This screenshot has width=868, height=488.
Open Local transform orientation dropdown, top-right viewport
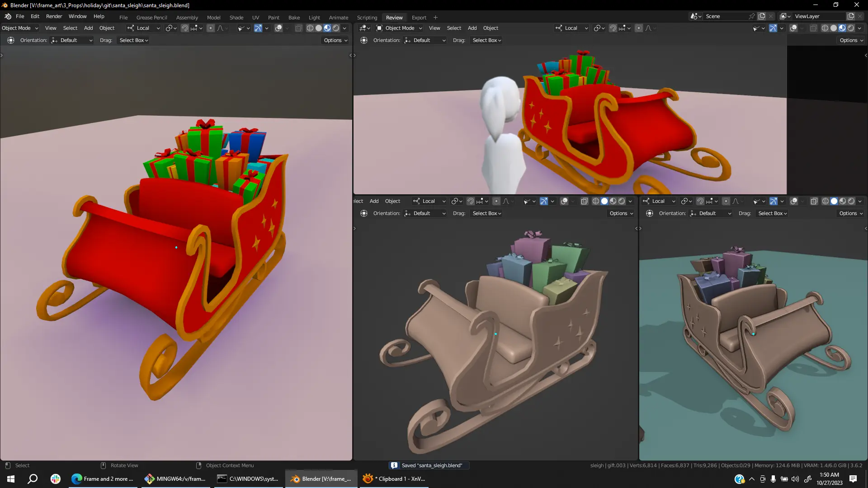point(572,28)
